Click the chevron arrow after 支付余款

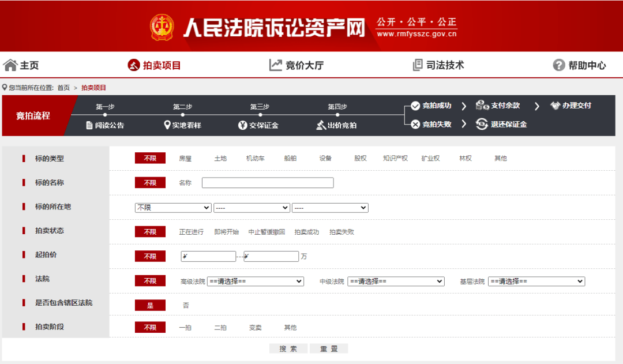click(537, 106)
